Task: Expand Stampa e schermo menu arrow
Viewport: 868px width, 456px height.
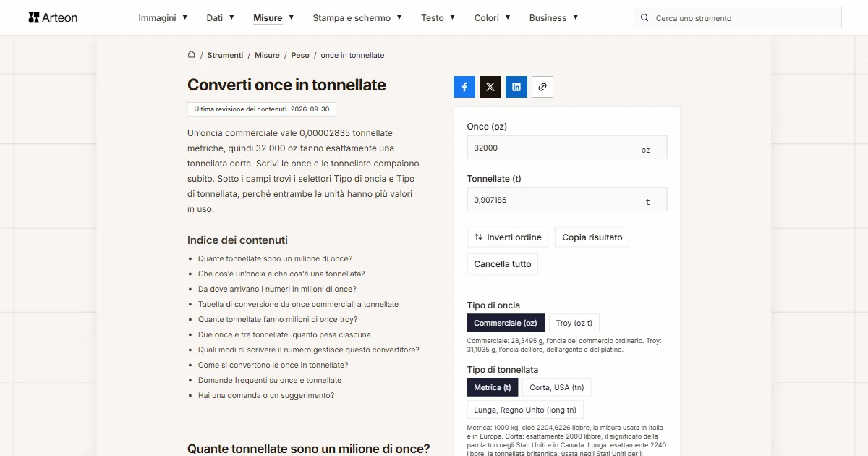Action: click(400, 17)
